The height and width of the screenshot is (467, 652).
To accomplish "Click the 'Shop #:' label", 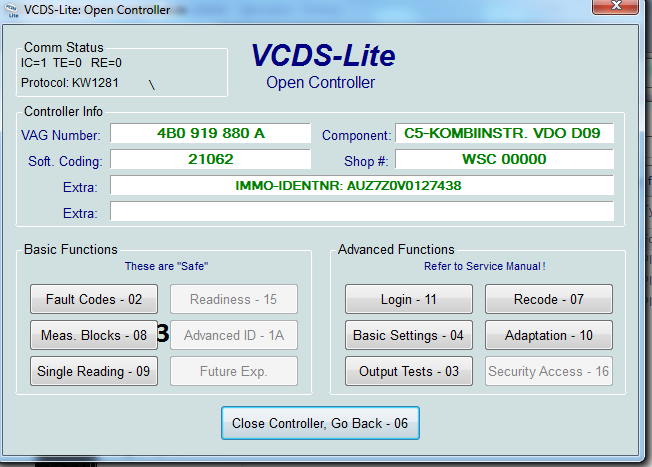I will click(366, 161).
